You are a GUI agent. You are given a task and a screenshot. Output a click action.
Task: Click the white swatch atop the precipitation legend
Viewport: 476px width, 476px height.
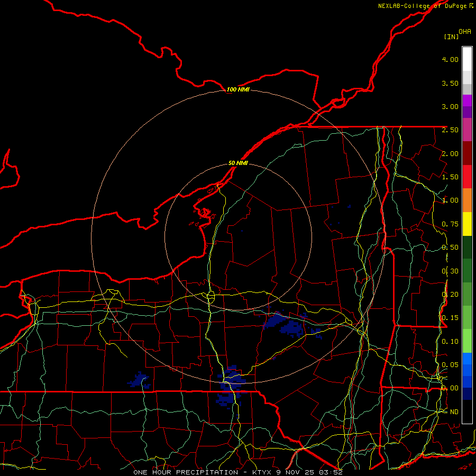(467, 59)
